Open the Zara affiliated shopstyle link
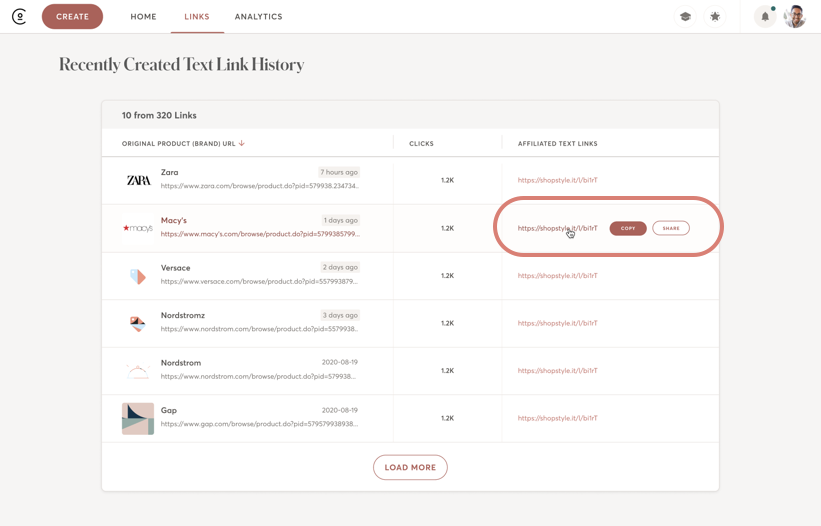Image resolution: width=821 pixels, height=526 pixels. pyautogui.click(x=557, y=181)
